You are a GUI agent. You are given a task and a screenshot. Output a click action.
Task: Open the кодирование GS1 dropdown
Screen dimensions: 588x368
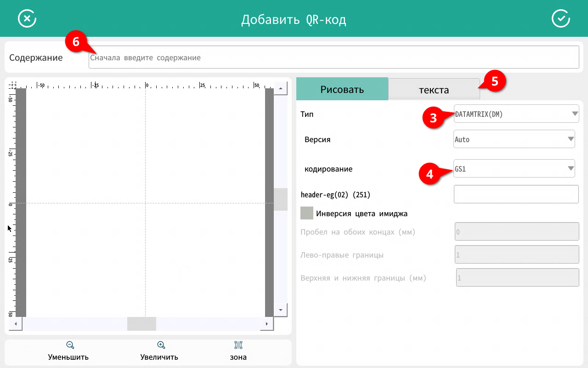click(514, 169)
